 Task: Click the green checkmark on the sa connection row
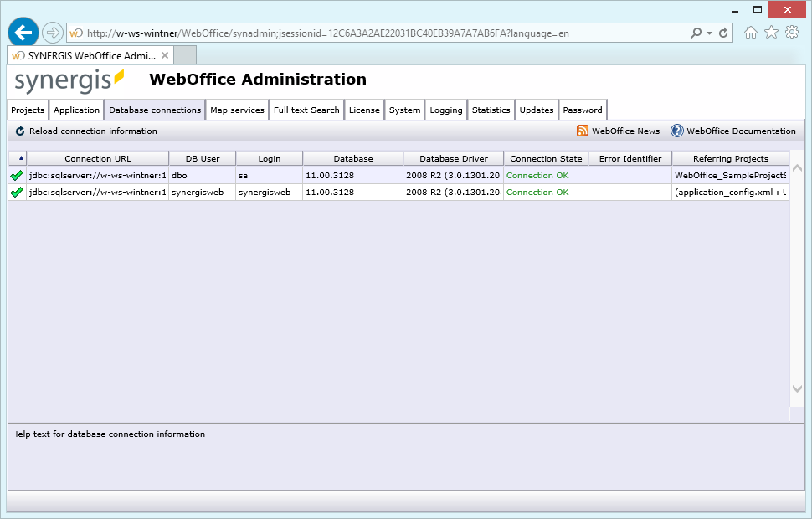pyautogui.click(x=14, y=176)
